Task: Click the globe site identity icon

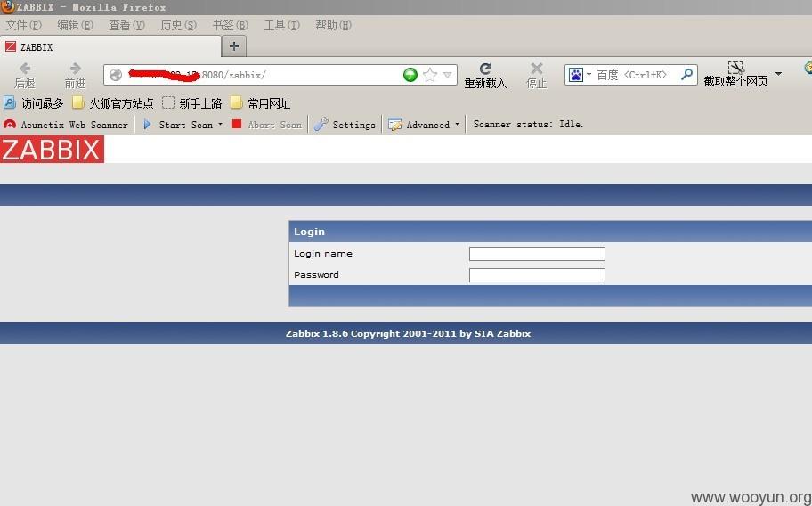Action: coord(116,75)
